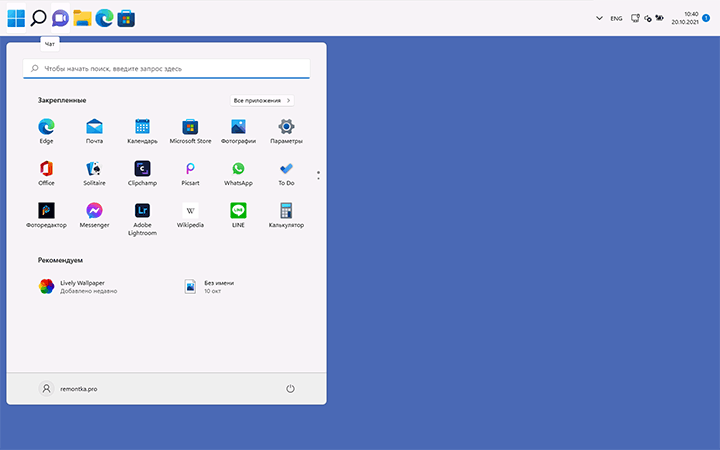Open Adobe Lightroom

click(142, 219)
